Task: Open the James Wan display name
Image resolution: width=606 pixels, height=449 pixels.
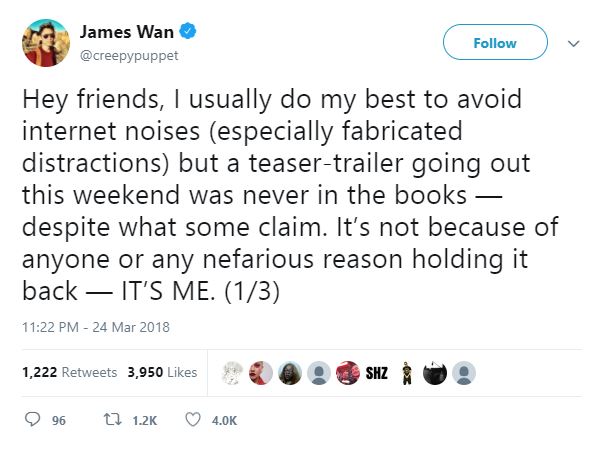Action: point(126,32)
